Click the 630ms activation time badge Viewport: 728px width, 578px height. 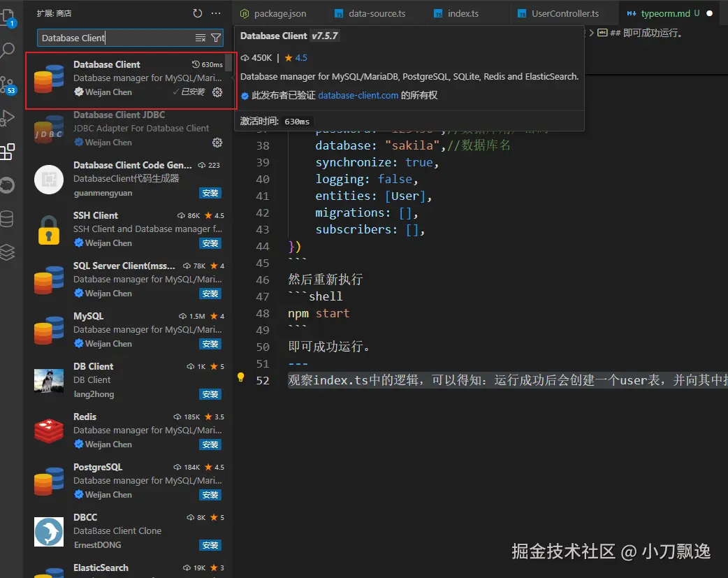click(x=208, y=64)
